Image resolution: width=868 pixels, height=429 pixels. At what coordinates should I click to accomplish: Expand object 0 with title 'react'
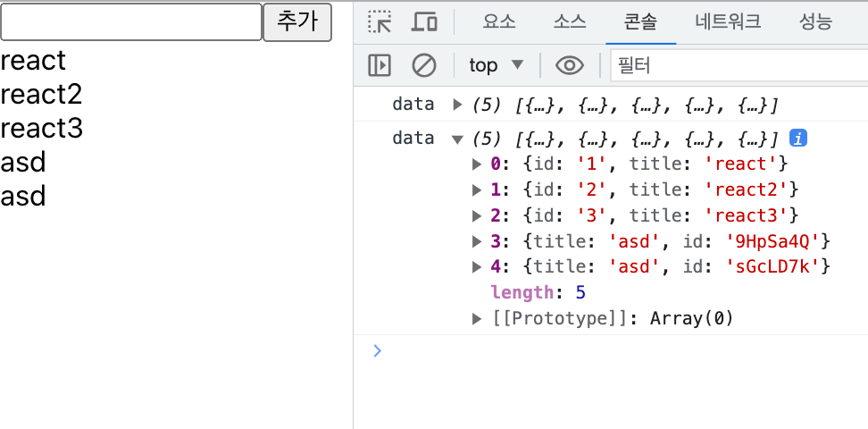[x=477, y=164]
